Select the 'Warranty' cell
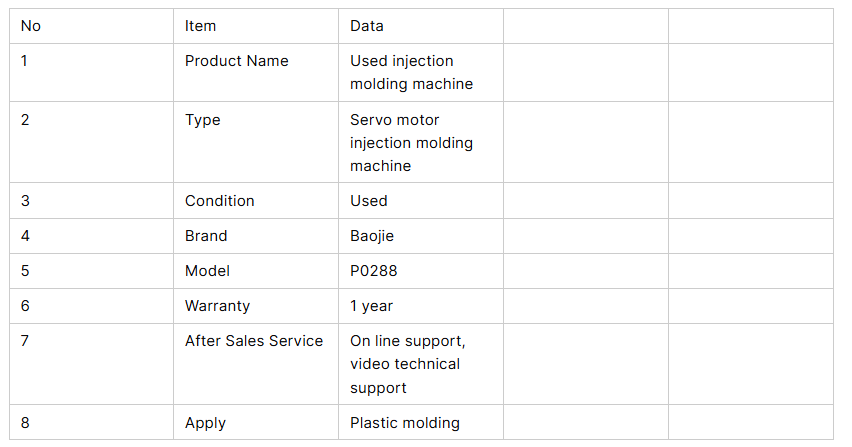 click(218, 306)
